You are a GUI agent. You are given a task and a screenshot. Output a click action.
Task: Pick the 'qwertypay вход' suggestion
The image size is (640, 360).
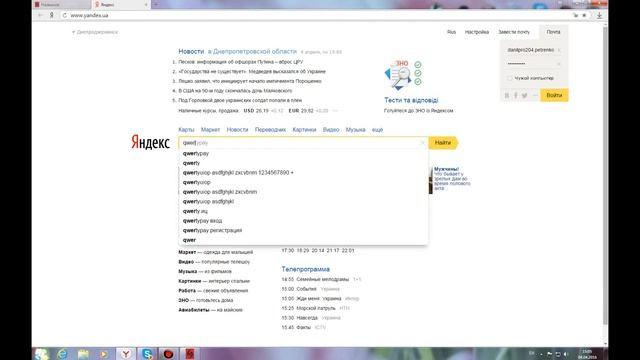tap(303, 221)
